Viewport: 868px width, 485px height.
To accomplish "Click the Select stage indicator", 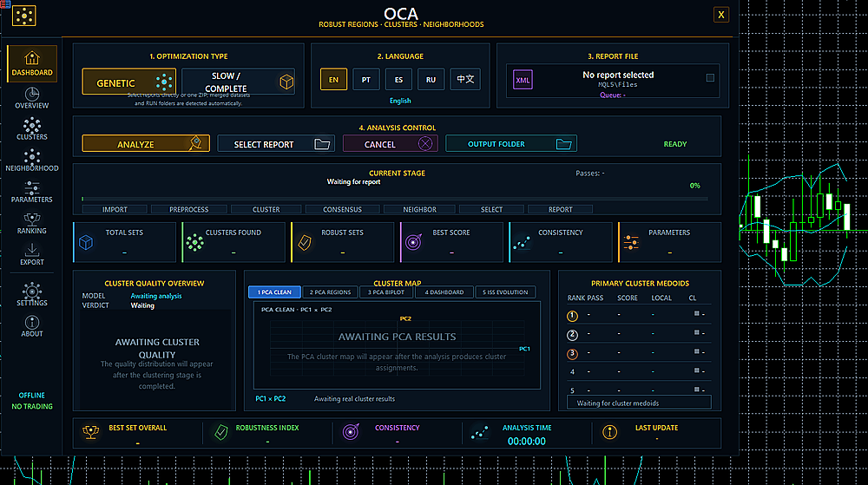I will [491, 210].
